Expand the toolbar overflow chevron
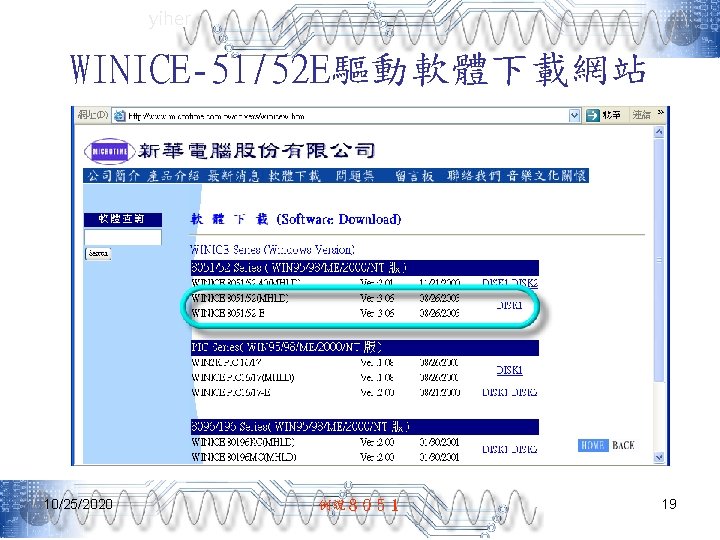The width and height of the screenshot is (720, 540). pyautogui.click(x=661, y=112)
